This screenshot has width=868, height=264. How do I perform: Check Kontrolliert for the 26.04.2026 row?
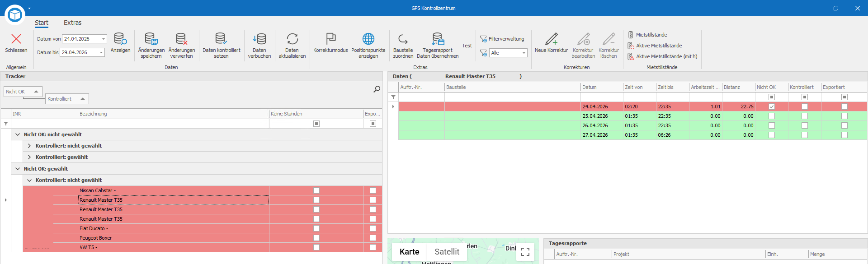point(805,125)
